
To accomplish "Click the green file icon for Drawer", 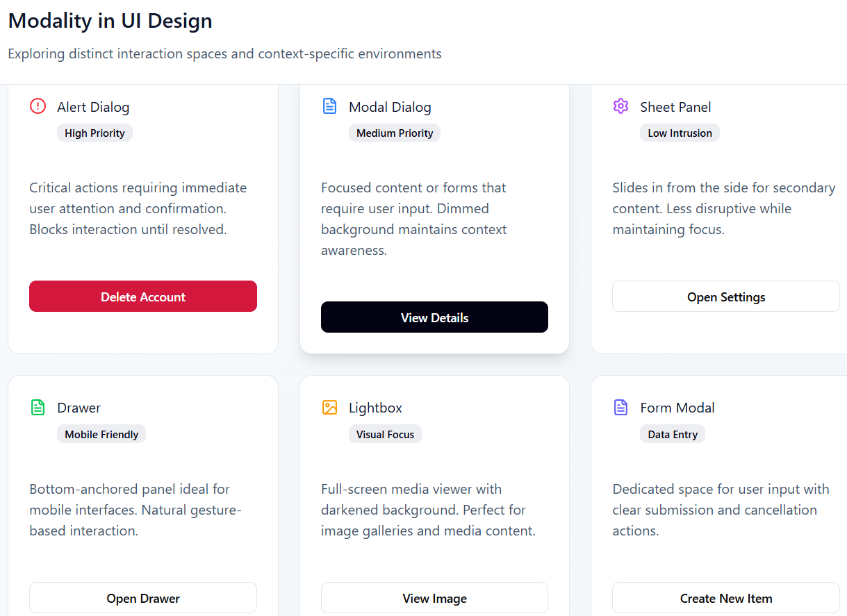I will (x=38, y=408).
